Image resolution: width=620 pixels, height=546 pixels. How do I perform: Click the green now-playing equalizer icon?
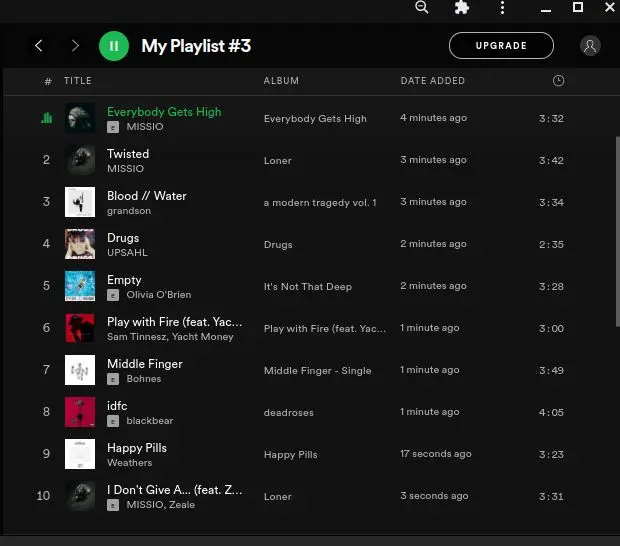[47, 117]
